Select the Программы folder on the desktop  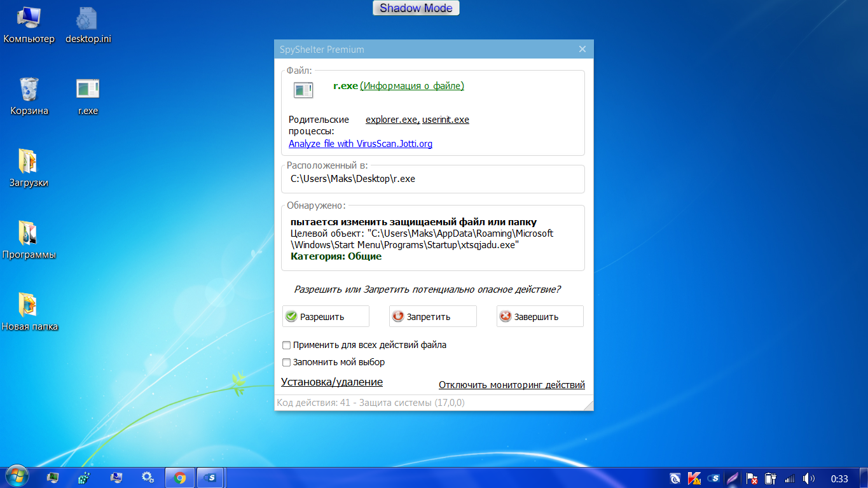coord(29,241)
